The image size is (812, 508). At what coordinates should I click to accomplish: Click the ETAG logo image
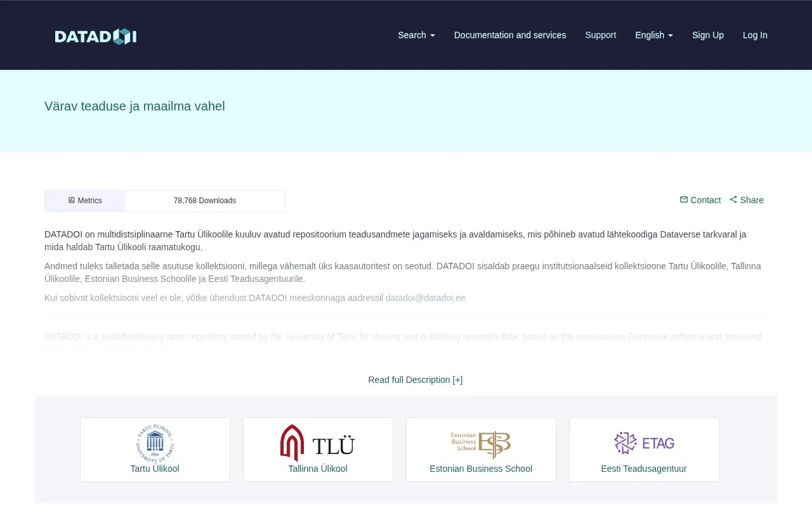[x=644, y=443]
